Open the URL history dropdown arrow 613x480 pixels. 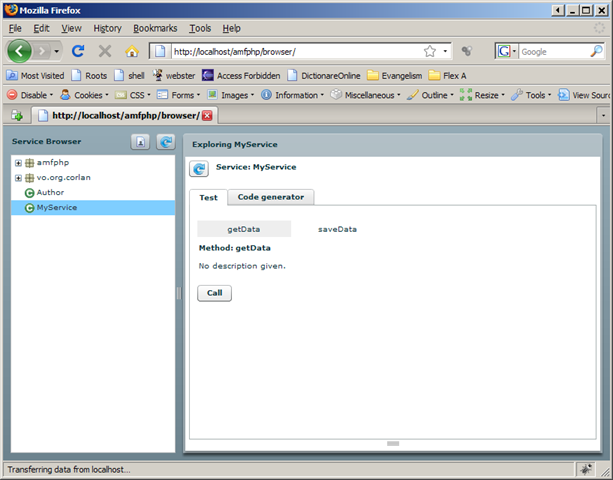(445, 51)
